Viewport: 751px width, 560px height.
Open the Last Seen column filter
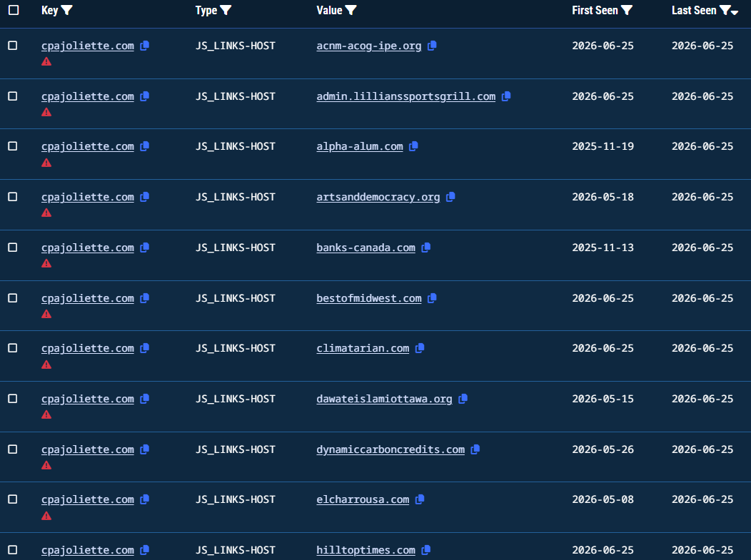(725, 10)
